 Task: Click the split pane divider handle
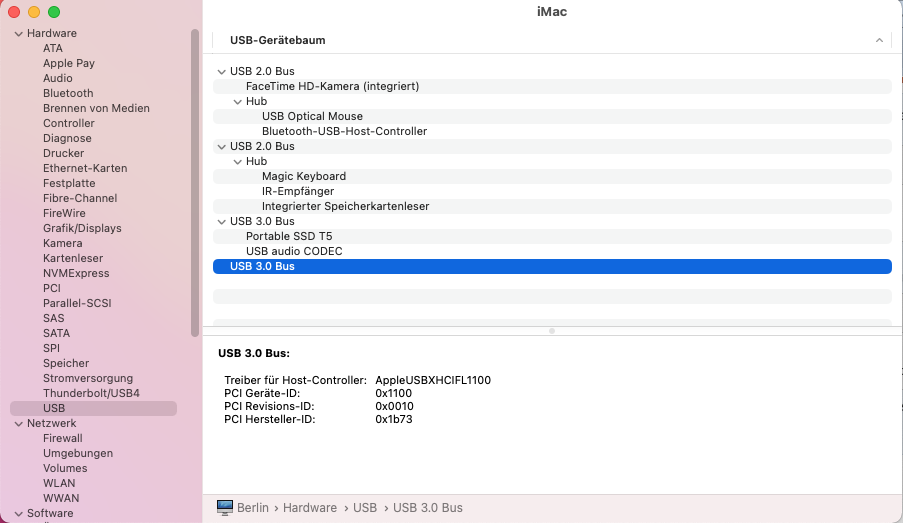pyautogui.click(x=552, y=330)
